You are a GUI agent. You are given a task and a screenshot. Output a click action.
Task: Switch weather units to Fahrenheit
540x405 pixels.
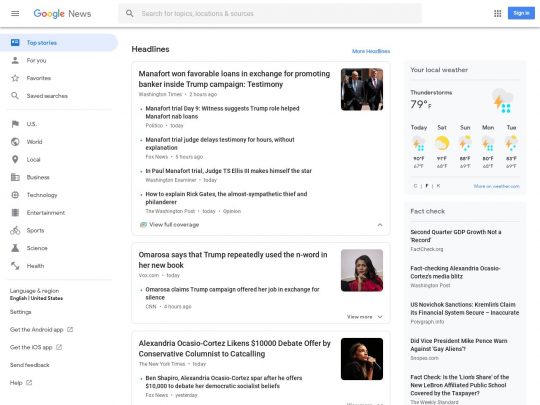tap(427, 186)
